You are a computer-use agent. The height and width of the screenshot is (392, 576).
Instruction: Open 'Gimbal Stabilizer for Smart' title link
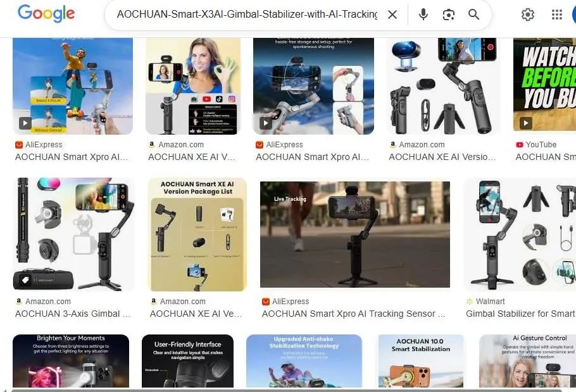point(520,314)
